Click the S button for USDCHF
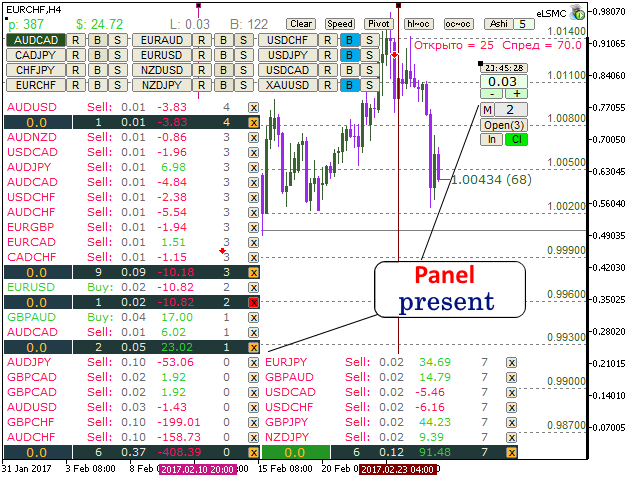 point(369,40)
